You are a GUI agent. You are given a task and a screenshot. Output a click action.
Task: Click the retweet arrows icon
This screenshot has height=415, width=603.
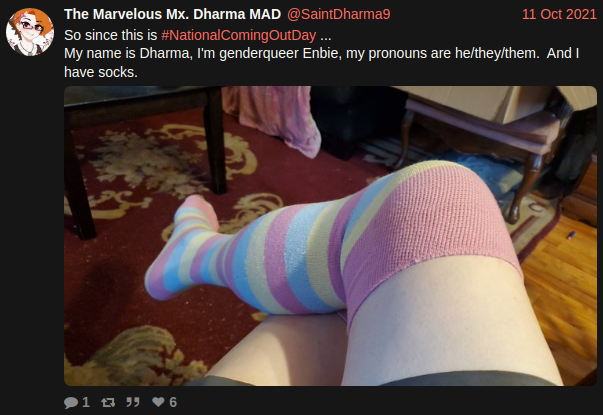[x=108, y=402]
